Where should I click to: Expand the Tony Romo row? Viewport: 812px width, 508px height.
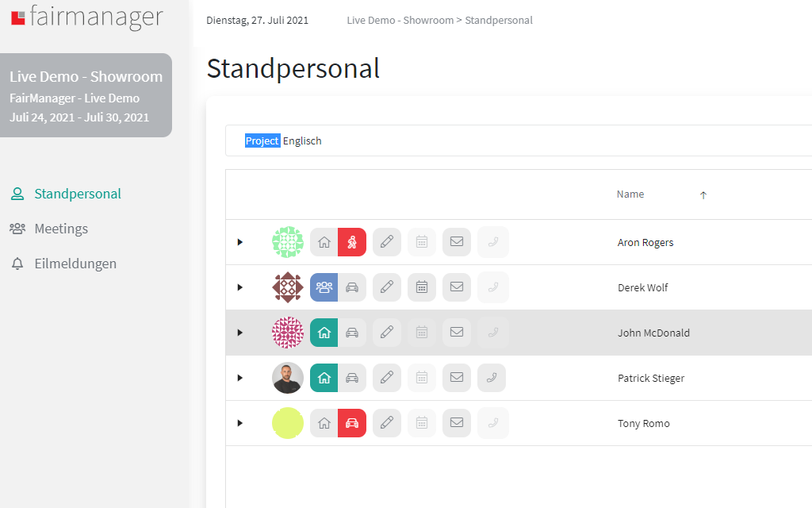click(240, 423)
